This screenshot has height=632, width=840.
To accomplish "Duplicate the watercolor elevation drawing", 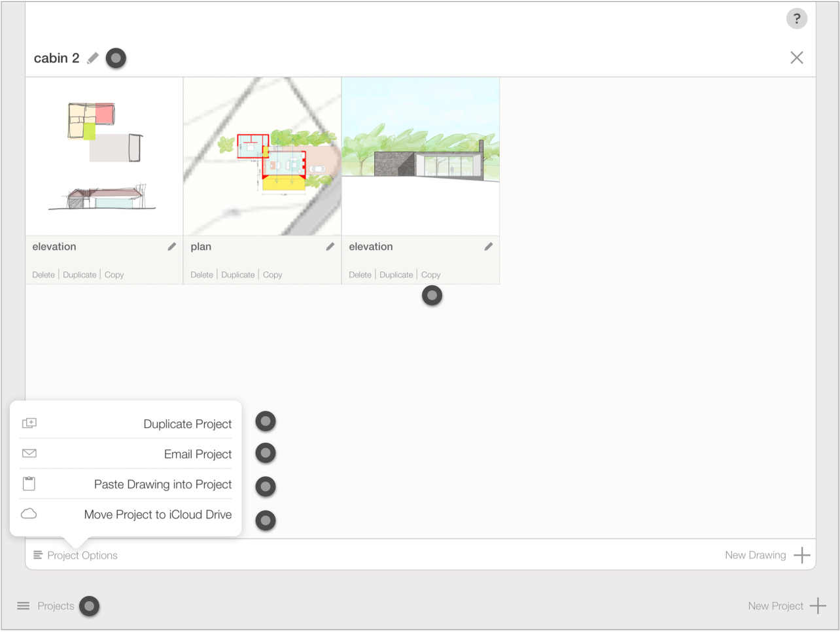I will point(396,275).
